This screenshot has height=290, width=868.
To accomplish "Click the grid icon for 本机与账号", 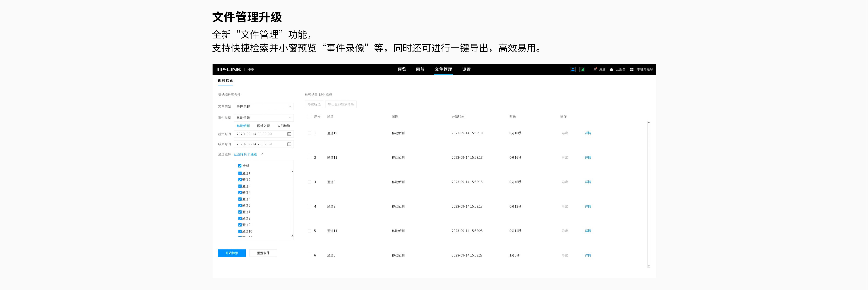I will (x=631, y=69).
